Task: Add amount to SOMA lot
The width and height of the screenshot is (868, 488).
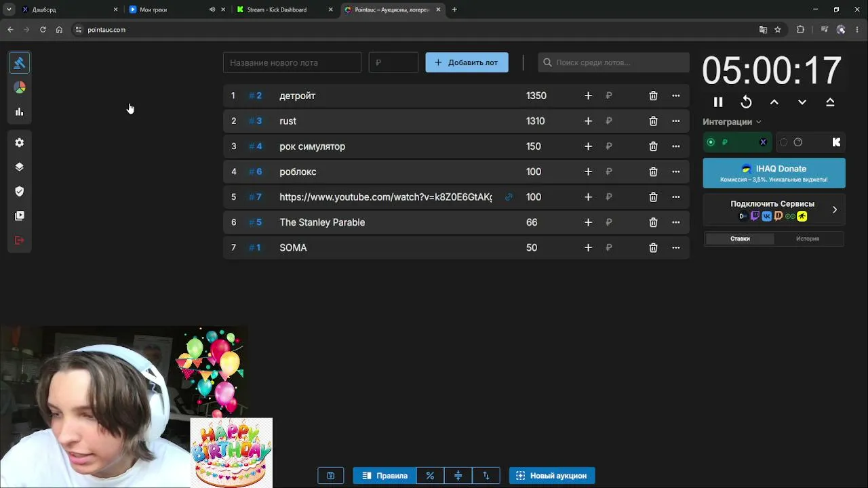Action: [588, 247]
